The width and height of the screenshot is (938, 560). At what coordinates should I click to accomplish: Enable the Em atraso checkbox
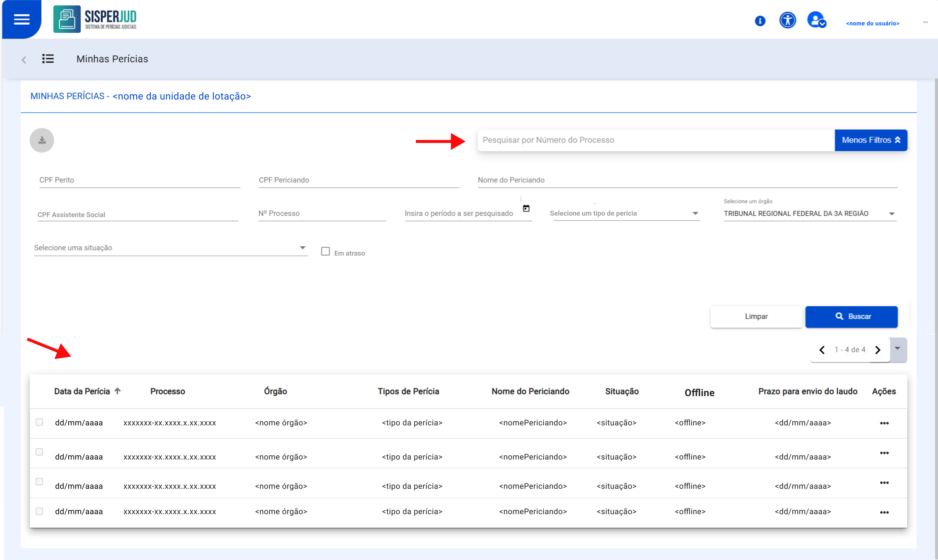(x=325, y=251)
